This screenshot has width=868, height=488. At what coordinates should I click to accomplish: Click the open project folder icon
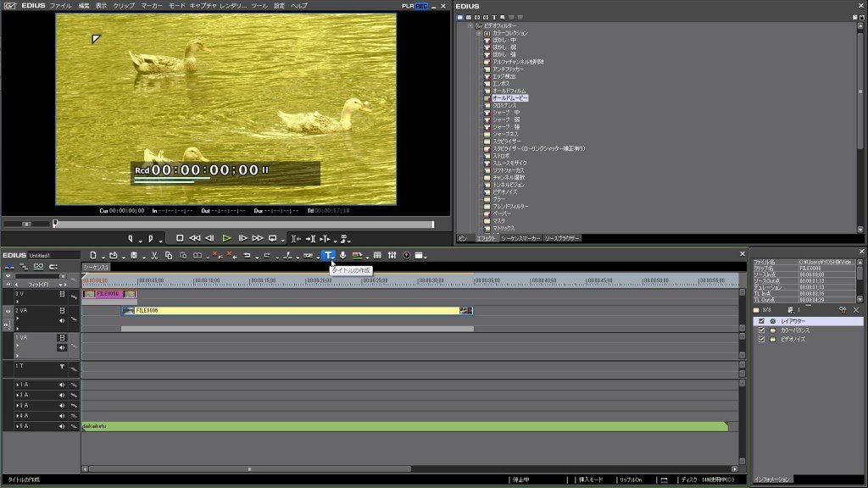(113, 255)
